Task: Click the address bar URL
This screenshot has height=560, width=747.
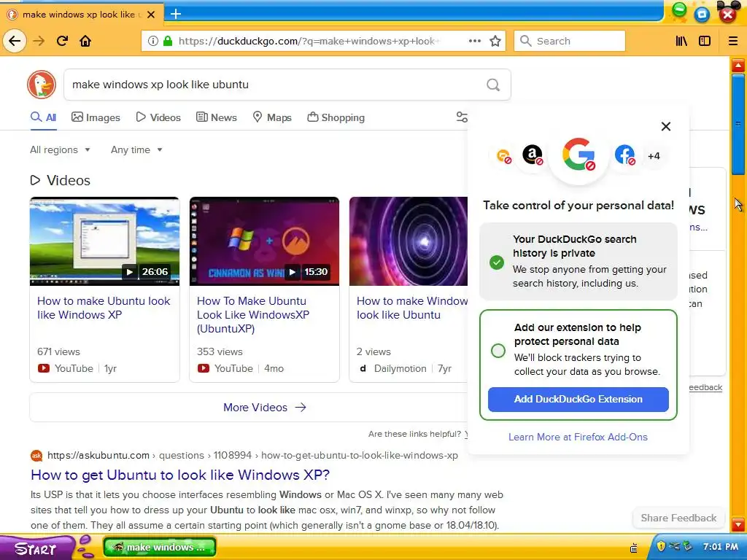Action: pyautogui.click(x=309, y=41)
